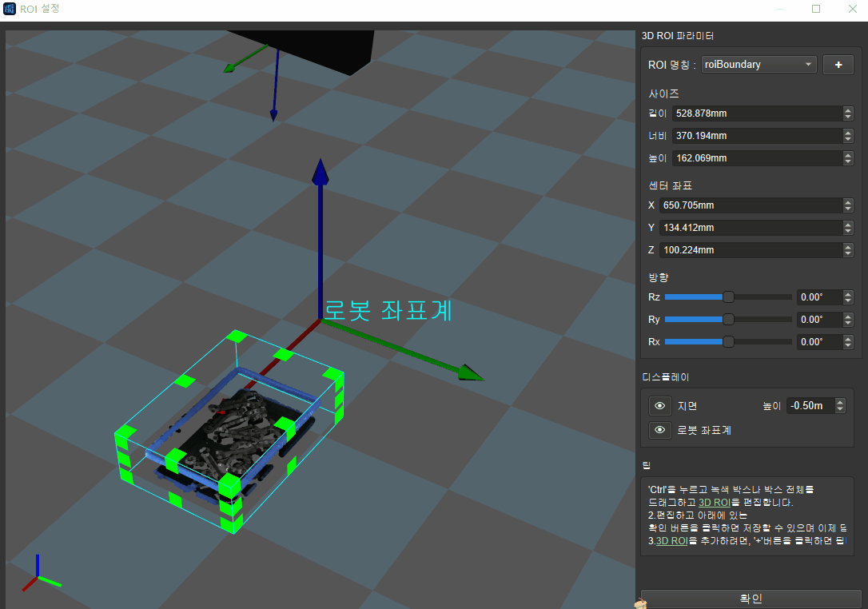Increase the 길이 value with its up arrow
This screenshot has width=868, height=609.
tap(848, 109)
